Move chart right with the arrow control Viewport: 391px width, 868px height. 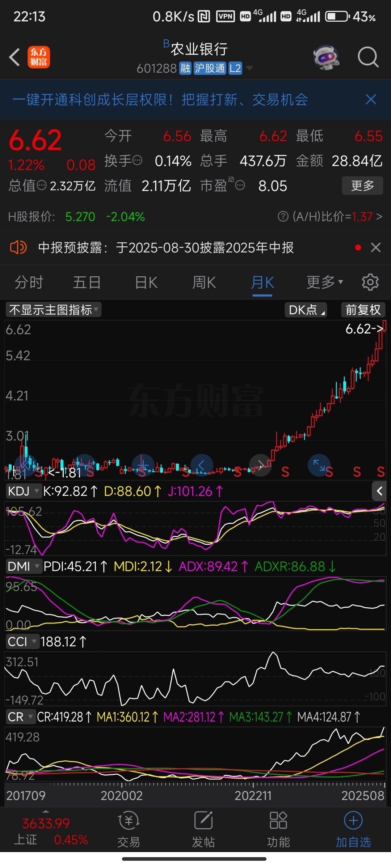260,465
